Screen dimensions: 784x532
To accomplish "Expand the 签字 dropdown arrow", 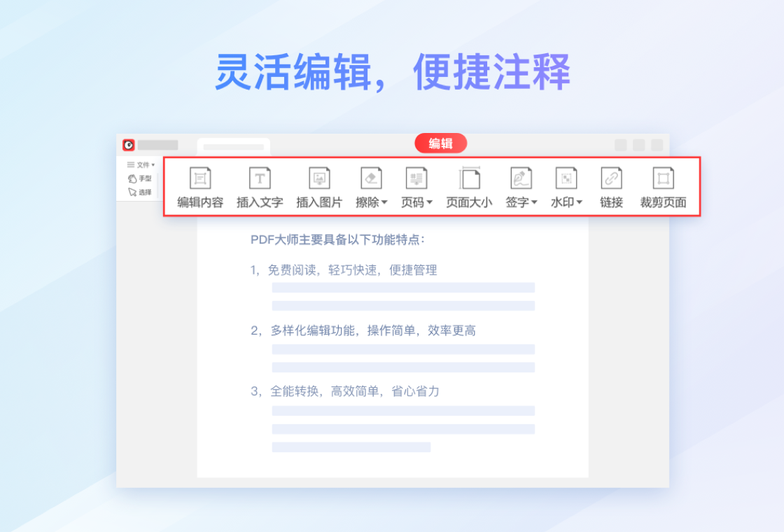I will 535,202.
